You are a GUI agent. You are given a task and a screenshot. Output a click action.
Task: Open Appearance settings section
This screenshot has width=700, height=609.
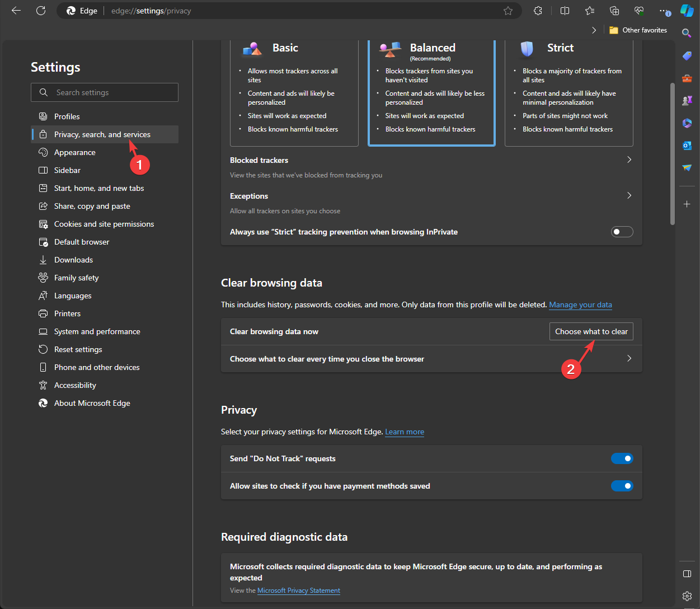pos(74,152)
